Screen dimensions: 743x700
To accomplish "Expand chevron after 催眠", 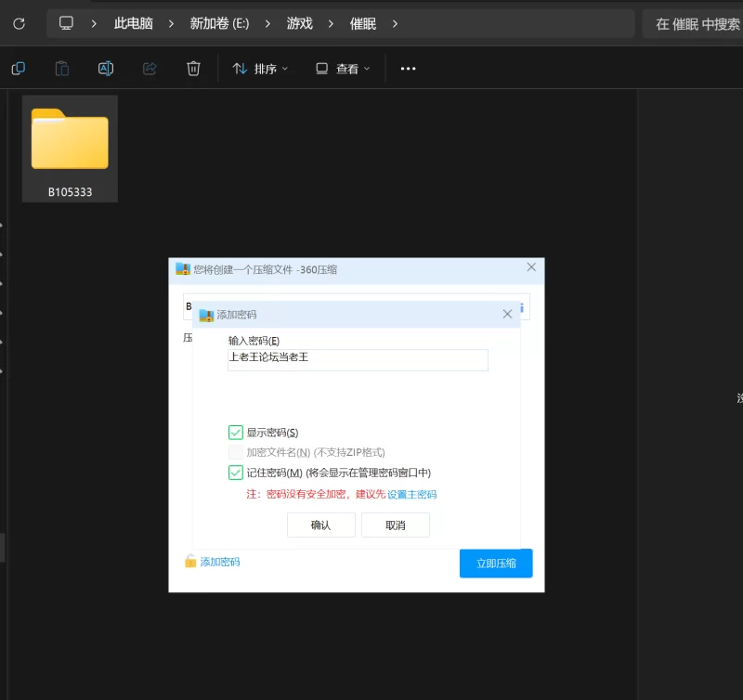I will click(395, 24).
